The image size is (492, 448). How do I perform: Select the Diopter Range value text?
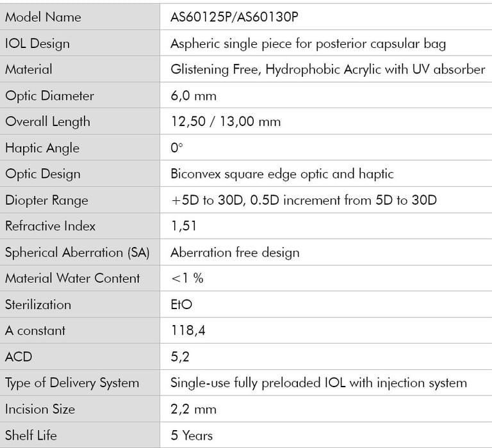pyautogui.click(x=303, y=200)
